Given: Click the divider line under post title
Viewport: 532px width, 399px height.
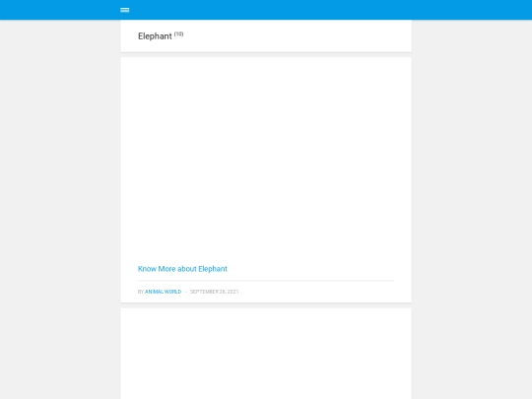Looking at the screenshot, I should (x=266, y=281).
